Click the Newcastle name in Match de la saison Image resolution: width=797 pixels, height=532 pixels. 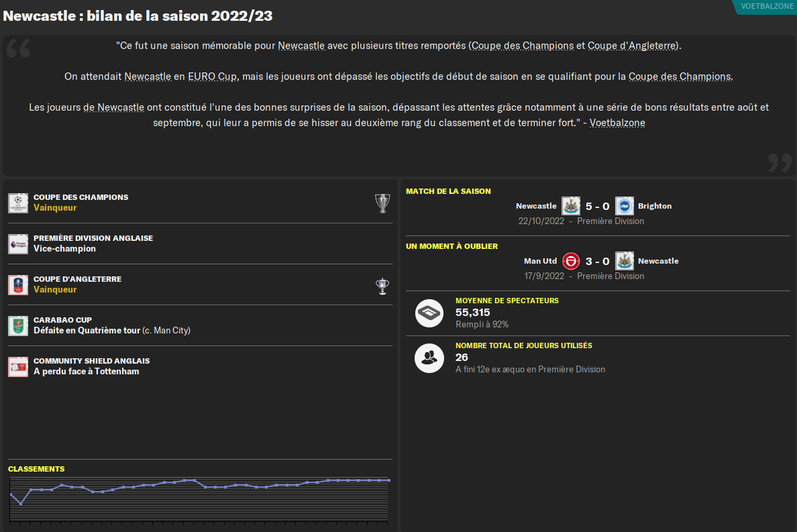pos(536,207)
